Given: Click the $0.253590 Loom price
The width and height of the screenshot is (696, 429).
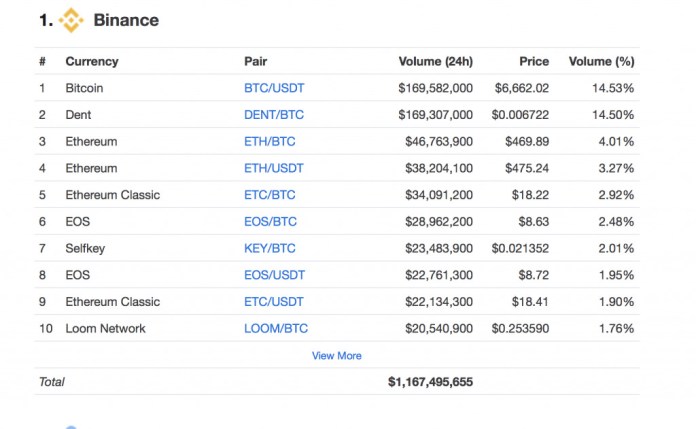Looking at the screenshot, I should [x=520, y=328].
